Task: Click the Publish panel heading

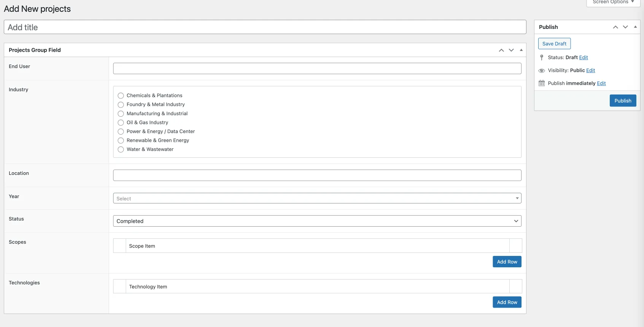Action: 548,27
